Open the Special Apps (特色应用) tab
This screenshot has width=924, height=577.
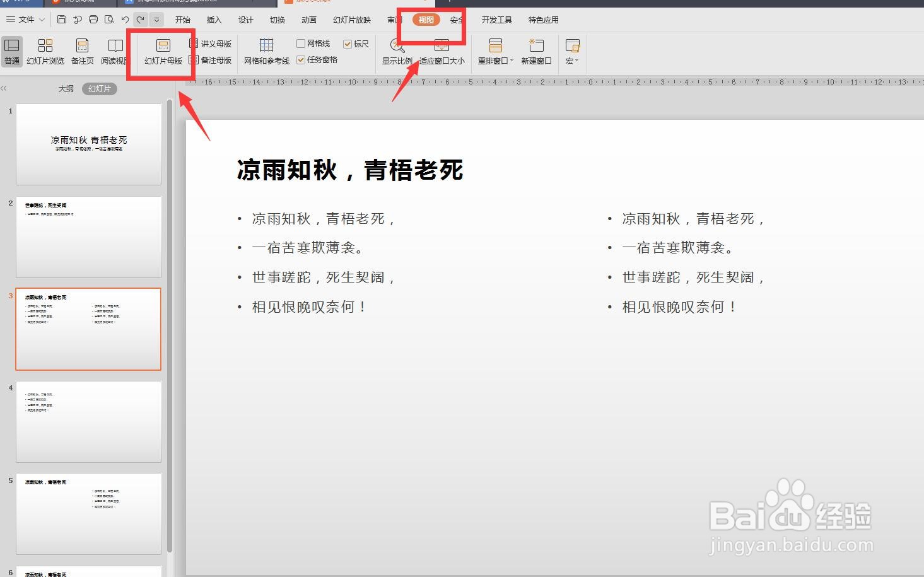(544, 20)
